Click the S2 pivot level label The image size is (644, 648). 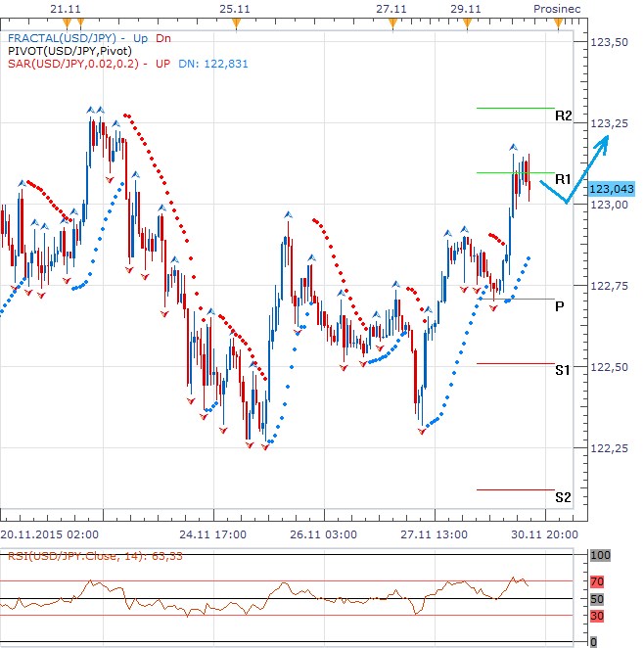pos(562,497)
